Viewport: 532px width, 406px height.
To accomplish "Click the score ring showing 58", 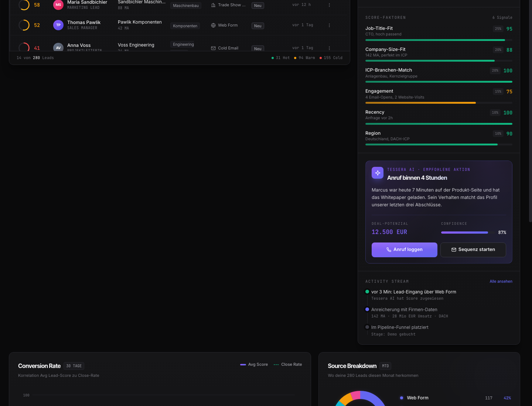I will [x=24, y=5].
